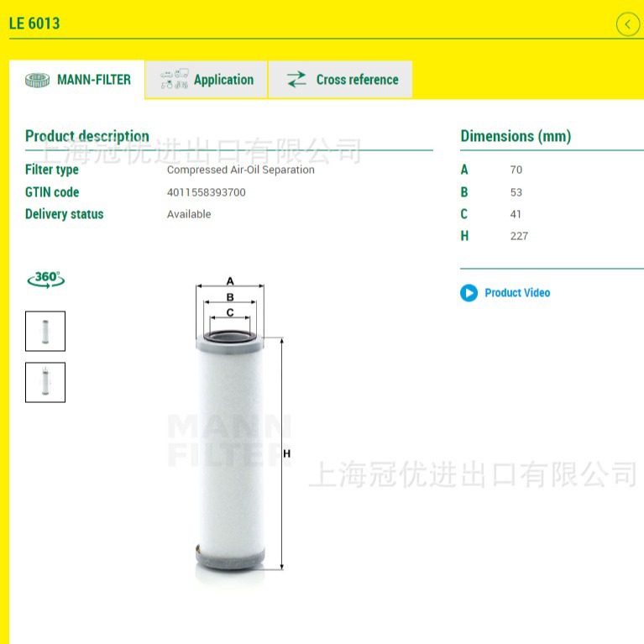The image size is (644, 644).
Task: Click the Available delivery status value
Action: (189, 214)
